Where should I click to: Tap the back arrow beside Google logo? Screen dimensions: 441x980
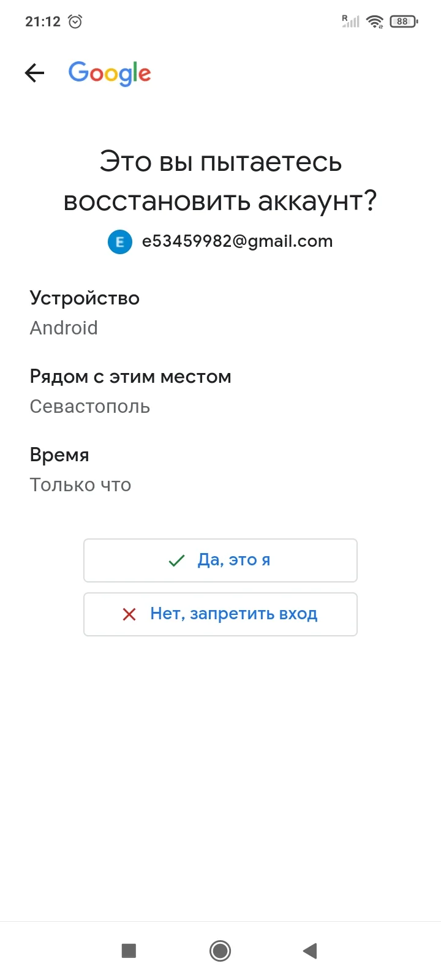click(x=35, y=73)
